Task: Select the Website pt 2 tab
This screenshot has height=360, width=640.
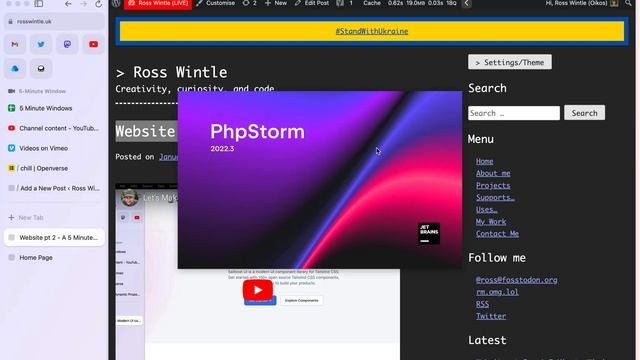Action: (54, 238)
